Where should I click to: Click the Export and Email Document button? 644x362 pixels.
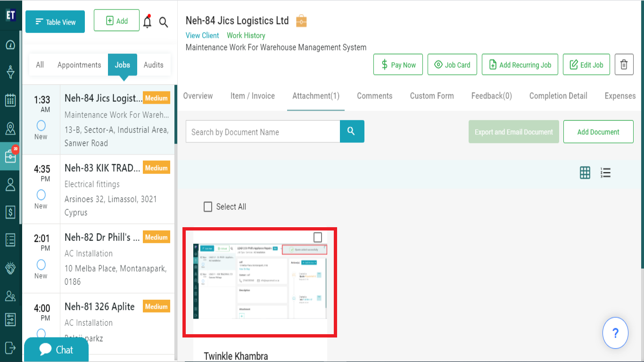coord(514,132)
